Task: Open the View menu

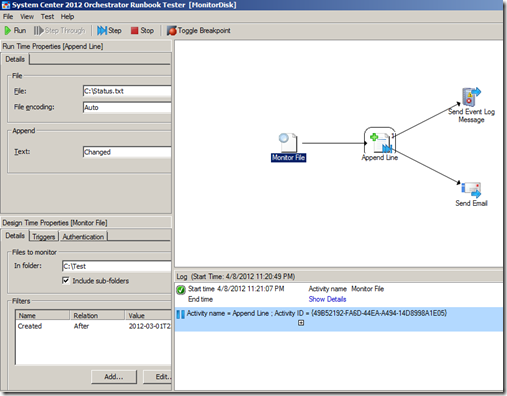Action: [x=27, y=17]
